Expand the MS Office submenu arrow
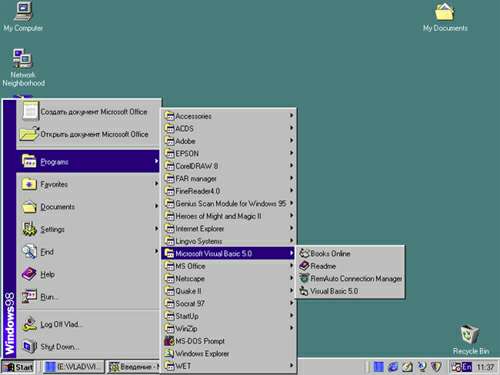 click(x=291, y=266)
